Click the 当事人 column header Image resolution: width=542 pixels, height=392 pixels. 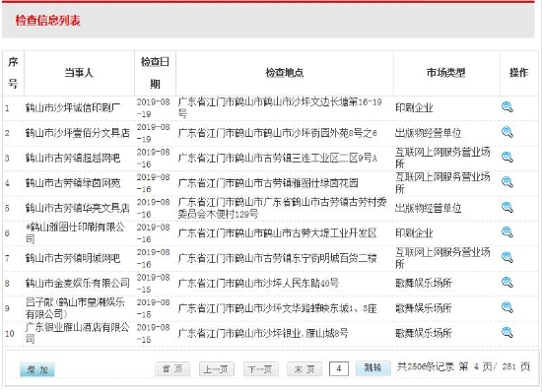pyautogui.click(x=79, y=73)
